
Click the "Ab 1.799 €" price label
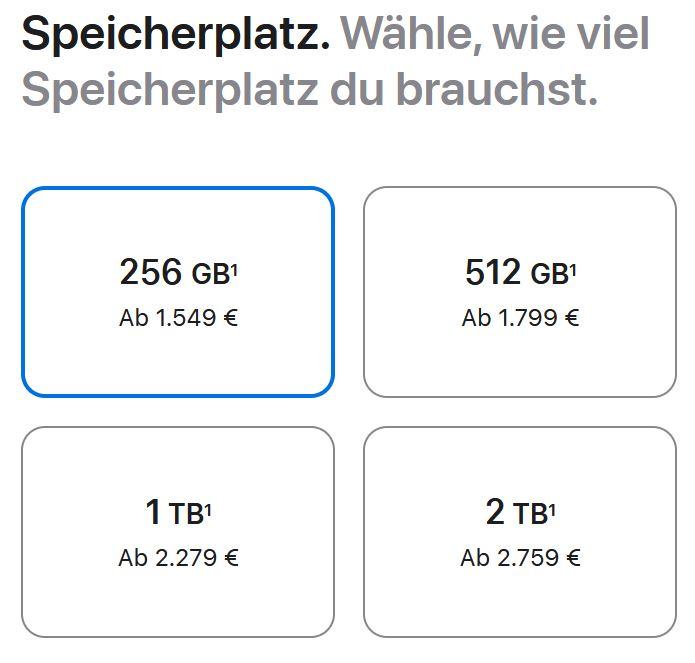point(520,318)
